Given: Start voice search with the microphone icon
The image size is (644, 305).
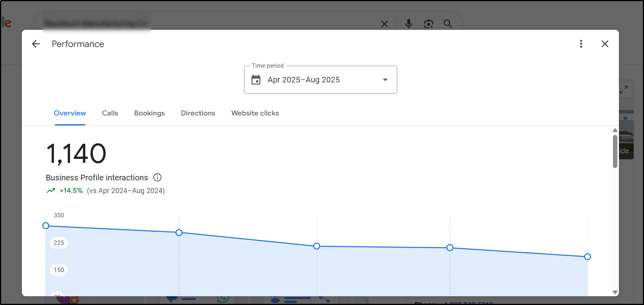Looking at the screenshot, I should [x=409, y=24].
